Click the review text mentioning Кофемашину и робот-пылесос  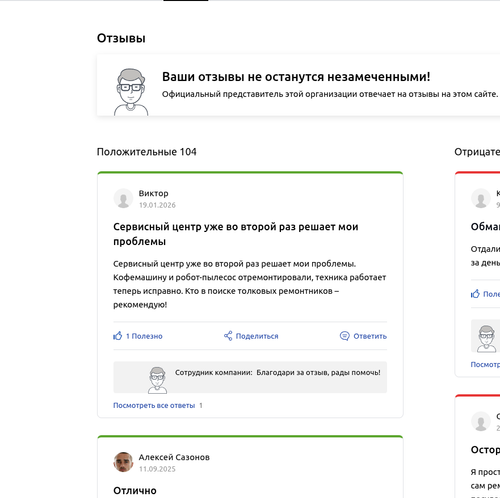coord(249,284)
